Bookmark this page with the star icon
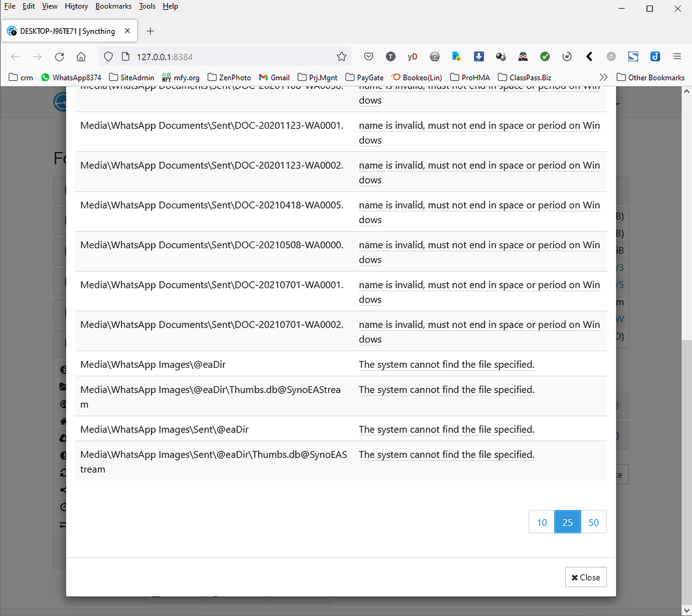692x616 pixels. click(342, 56)
